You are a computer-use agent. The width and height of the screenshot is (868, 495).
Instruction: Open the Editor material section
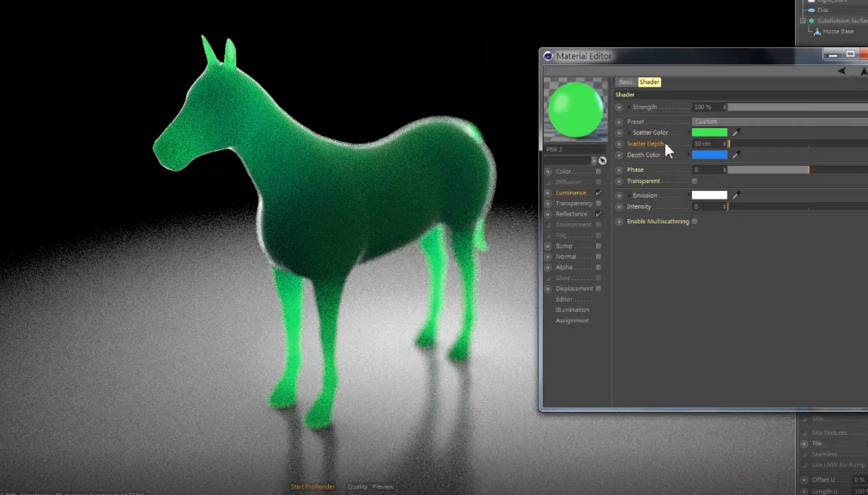(x=564, y=299)
